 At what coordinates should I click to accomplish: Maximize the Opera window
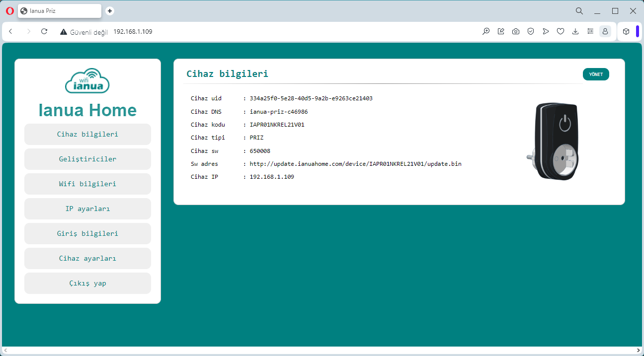point(615,11)
